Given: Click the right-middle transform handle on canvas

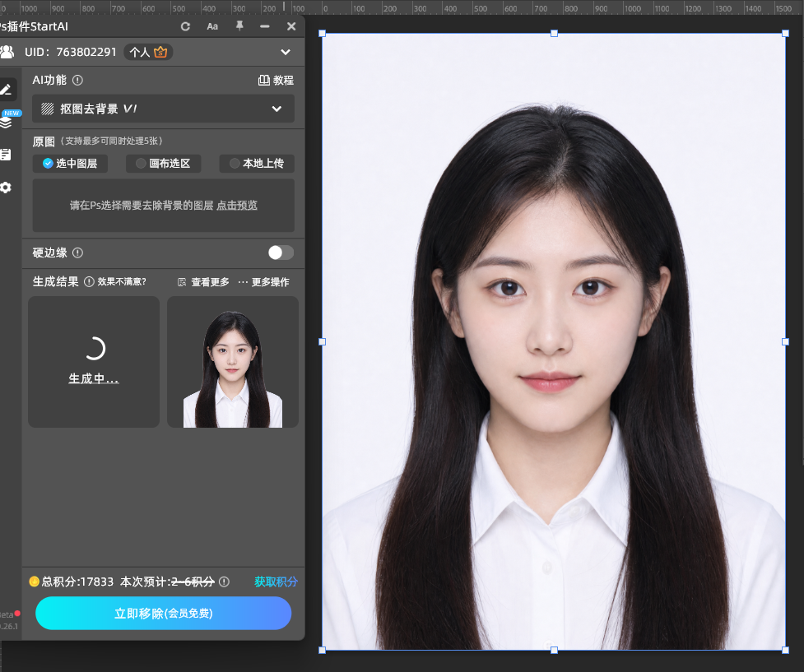Looking at the screenshot, I should 785,342.
